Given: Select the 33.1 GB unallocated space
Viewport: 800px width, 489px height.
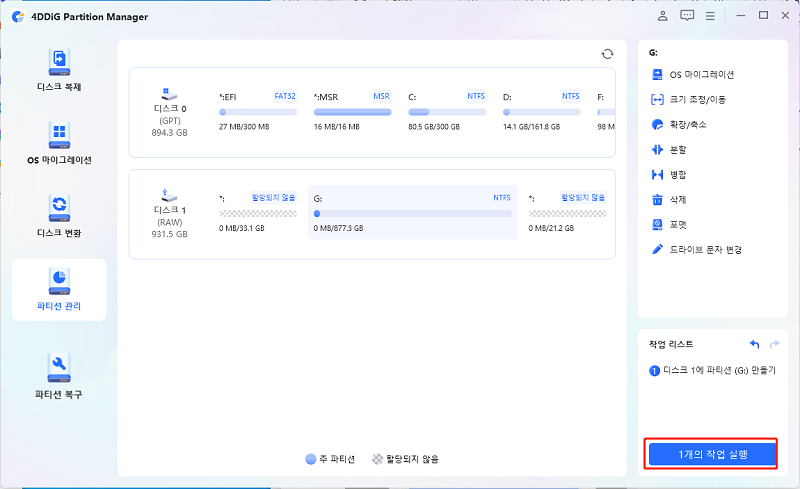Looking at the screenshot, I should click(258, 212).
